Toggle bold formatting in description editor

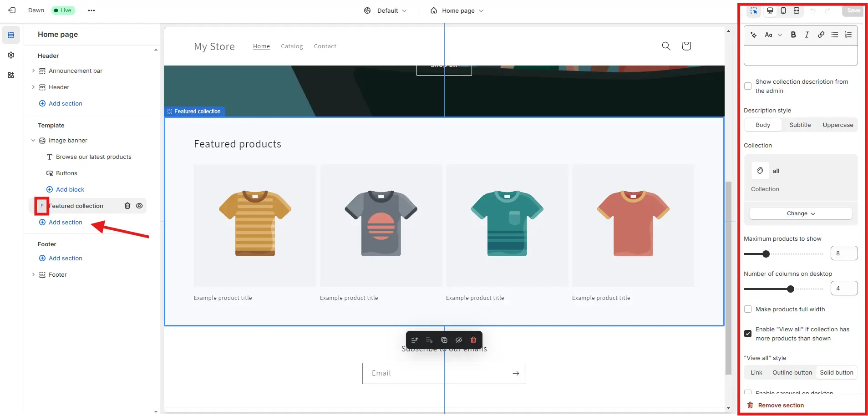tap(793, 35)
